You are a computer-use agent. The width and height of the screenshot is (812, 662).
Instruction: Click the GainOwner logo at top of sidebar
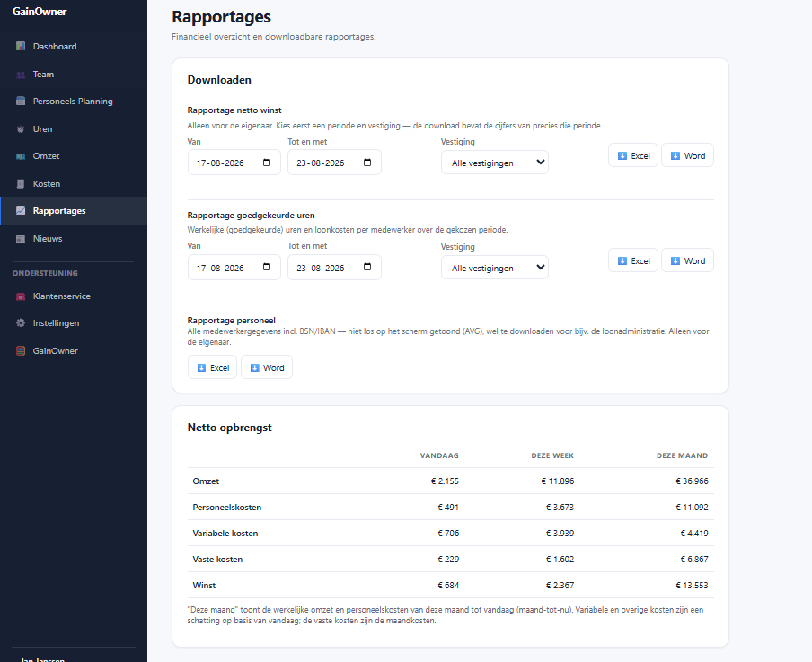pos(40,12)
